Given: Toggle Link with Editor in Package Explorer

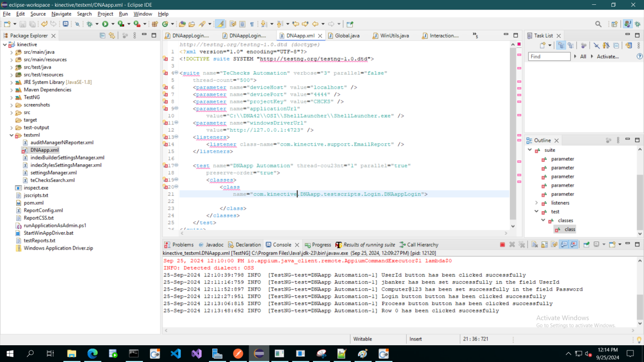Looking at the screenshot, I should 112,35.
